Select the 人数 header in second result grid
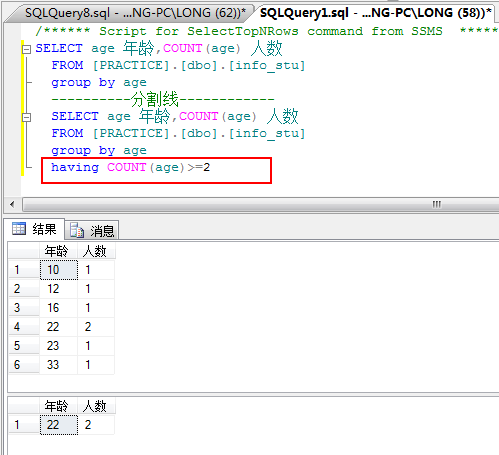Image resolution: width=499 pixels, height=455 pixels. tap(96, 406)
